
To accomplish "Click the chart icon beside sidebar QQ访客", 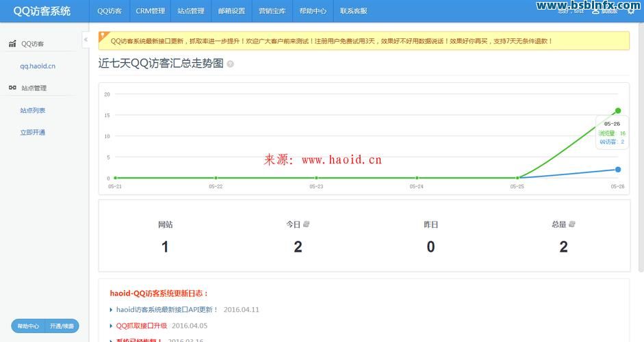I will (12, 44).
